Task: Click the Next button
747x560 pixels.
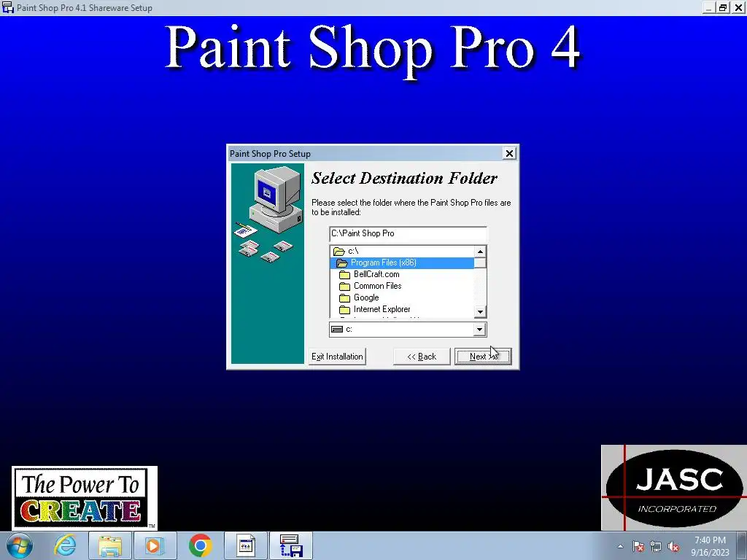Action: 483,356
